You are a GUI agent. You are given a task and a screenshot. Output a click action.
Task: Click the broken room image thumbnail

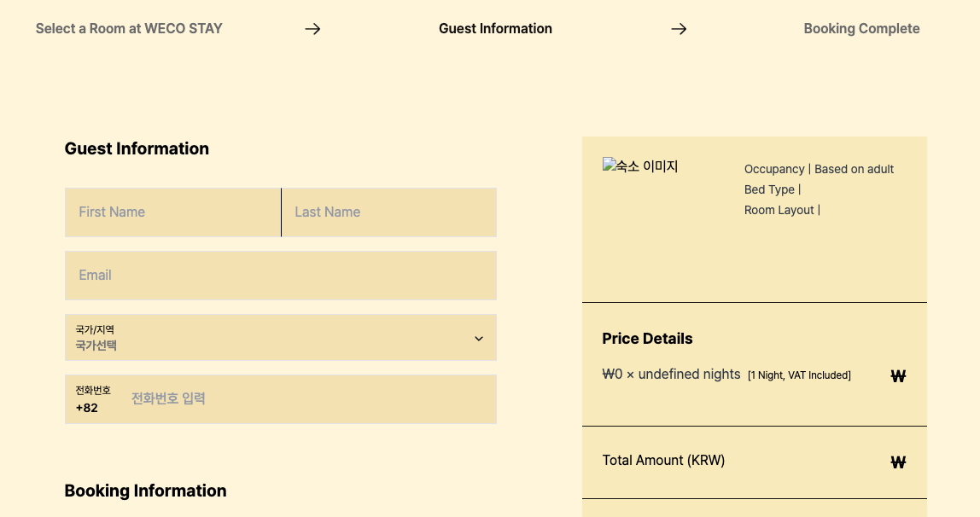pos(640,166)
